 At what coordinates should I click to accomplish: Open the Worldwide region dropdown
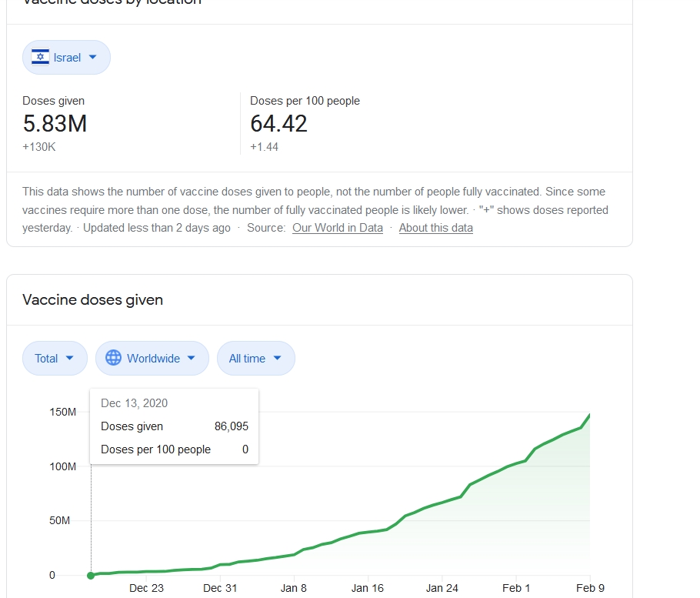click(152, 358)
